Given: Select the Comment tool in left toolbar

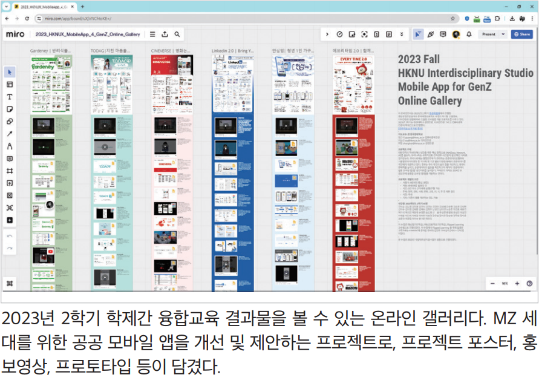Looking at the screenshot, I should coord(10,158).
